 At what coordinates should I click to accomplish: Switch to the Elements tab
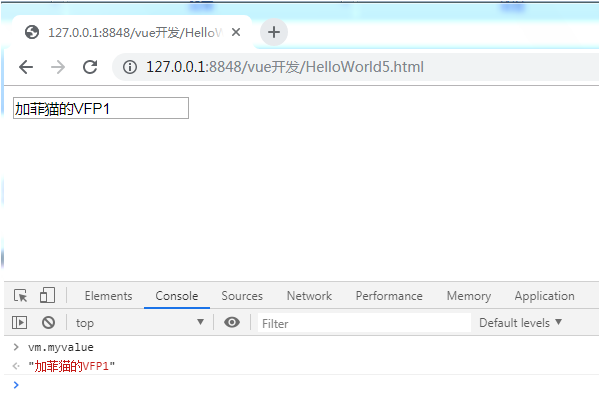coord(109,296)
